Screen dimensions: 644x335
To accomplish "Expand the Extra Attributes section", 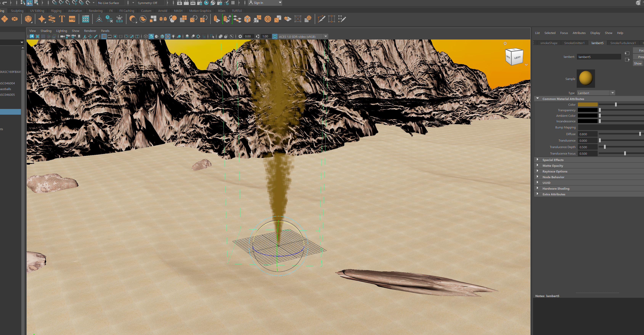I will pyautogui.click(x=537, y=194).
